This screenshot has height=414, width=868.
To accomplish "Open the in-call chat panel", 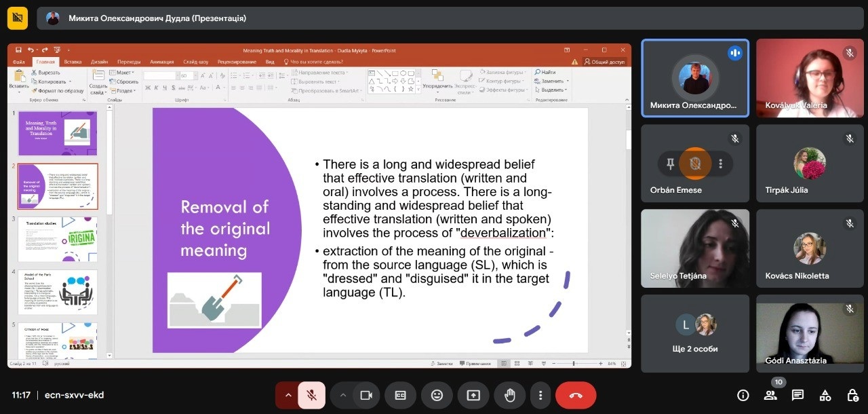I will (x=797, y=395).
